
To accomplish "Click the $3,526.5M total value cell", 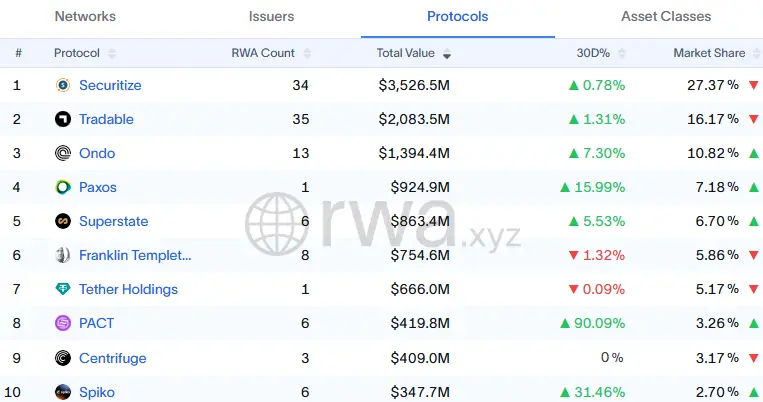I will point(414,85).
